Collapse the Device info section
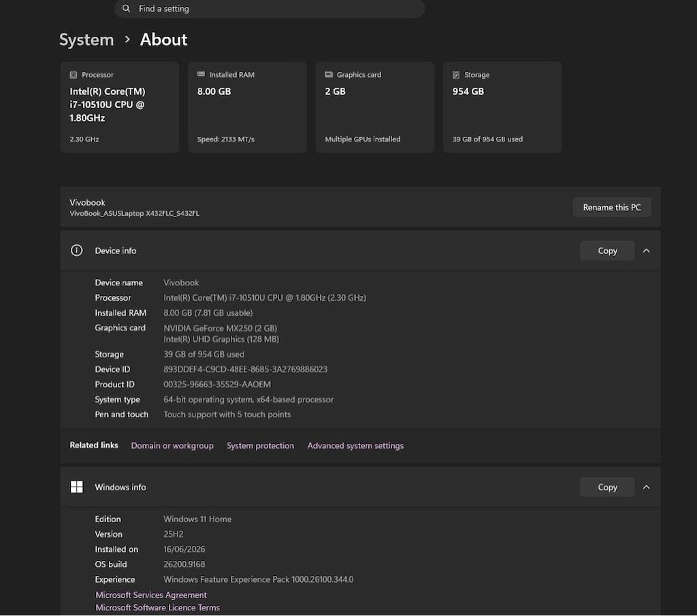The width and height of the screenshot is (697, 616). pos(647,251)
